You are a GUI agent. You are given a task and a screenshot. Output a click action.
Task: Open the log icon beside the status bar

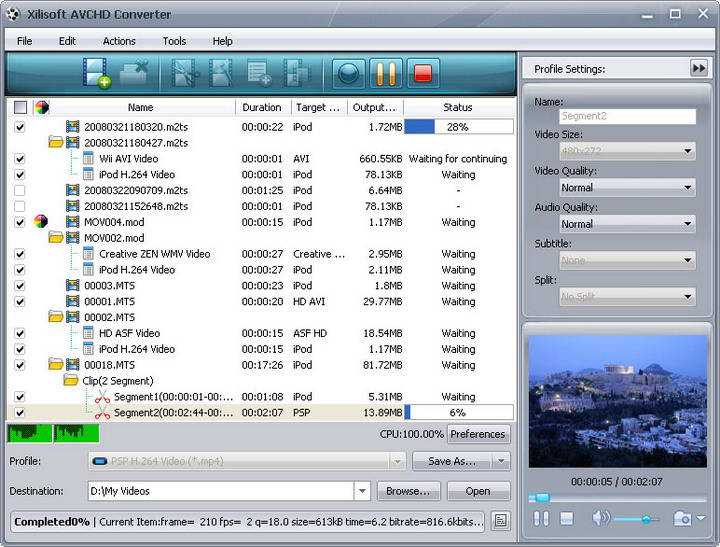(500, 521)
